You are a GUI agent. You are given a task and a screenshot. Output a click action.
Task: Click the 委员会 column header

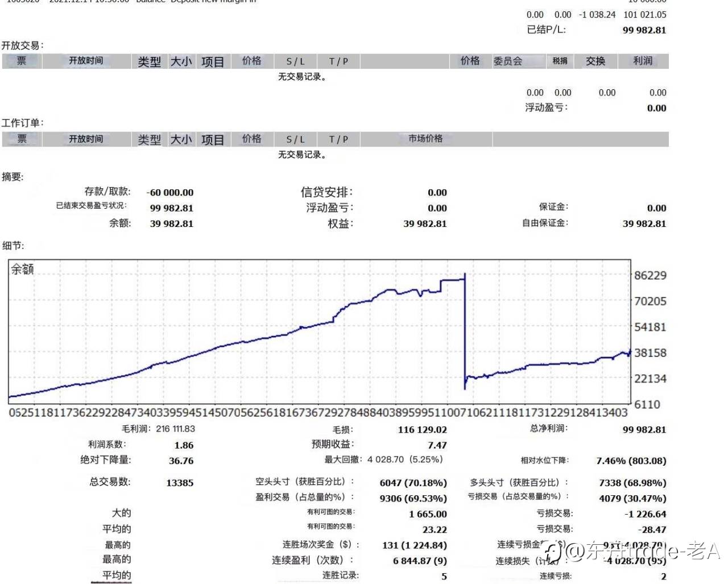507,61
